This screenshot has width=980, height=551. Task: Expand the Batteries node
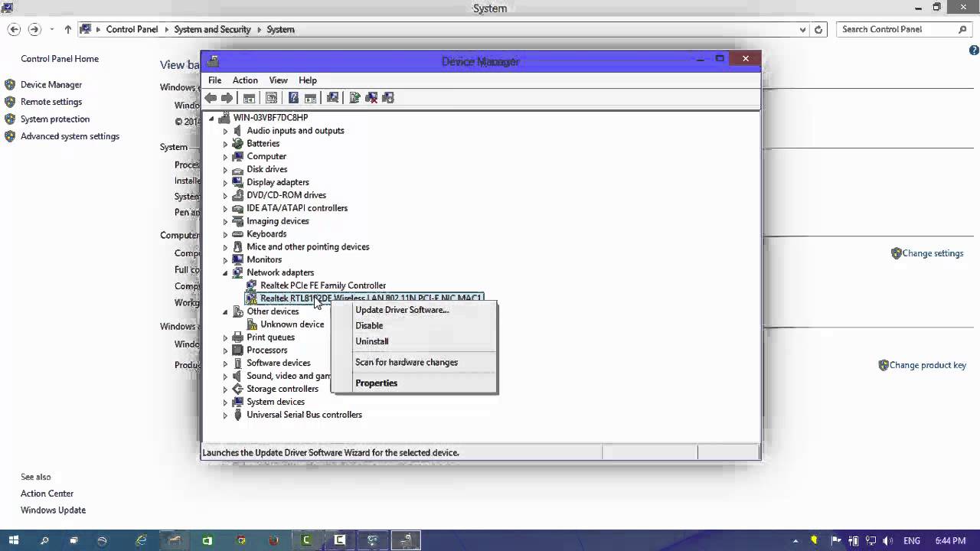[225, 144]
